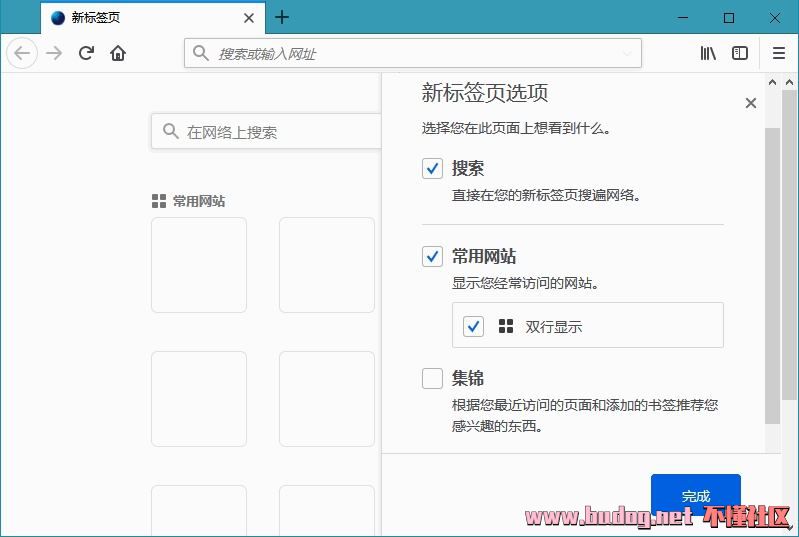Expand the address bar history dropdown
Screen dimensions: 799x537
(x=627, y=53)
